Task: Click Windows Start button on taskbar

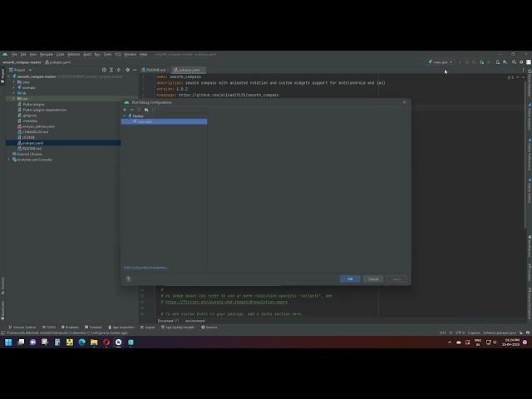Action: [8, 342]
